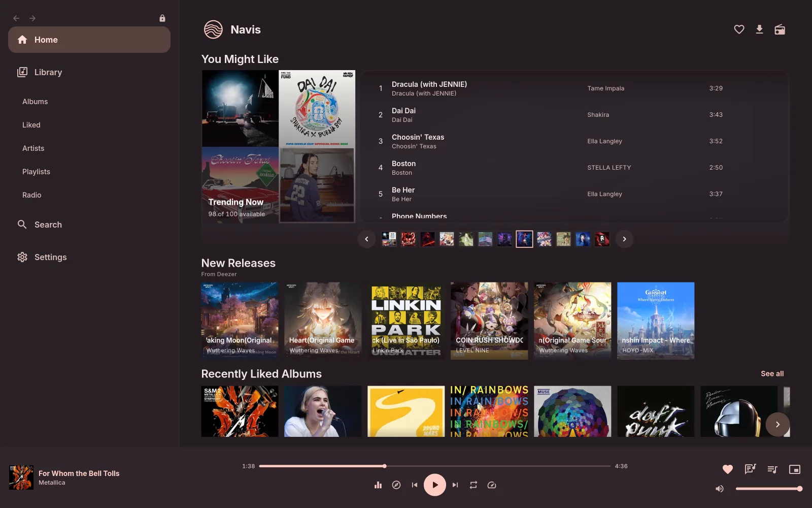Go forward with the right arrow
Image resolution: width=812 pixels, height=508 pixels.
point(32,18)
